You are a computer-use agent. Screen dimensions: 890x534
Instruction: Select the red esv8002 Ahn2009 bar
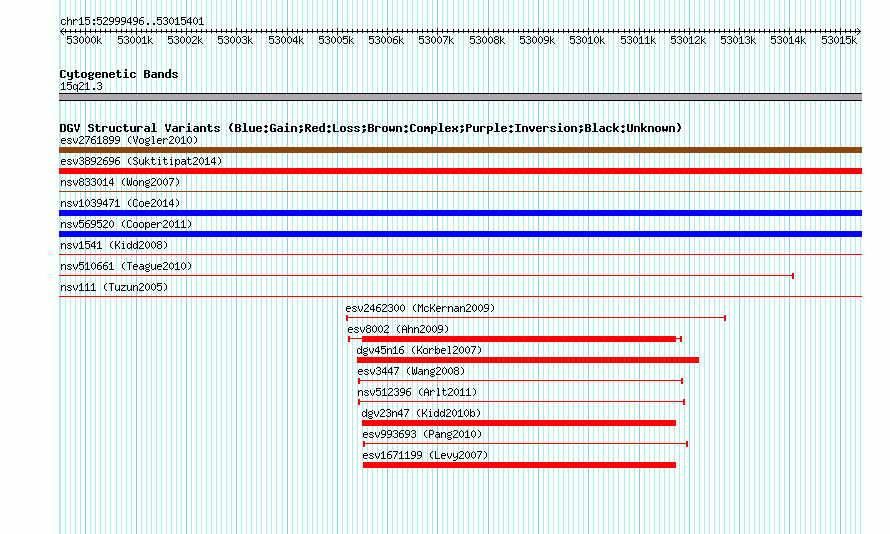[x=519, y=339]
